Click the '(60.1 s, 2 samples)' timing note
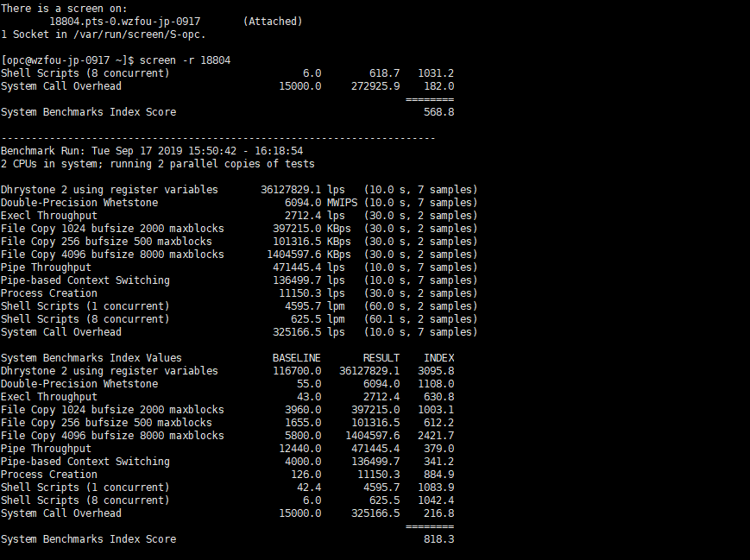Image resolution: width=750 pixels, height=560 pixels. click(x=421, y=318)
